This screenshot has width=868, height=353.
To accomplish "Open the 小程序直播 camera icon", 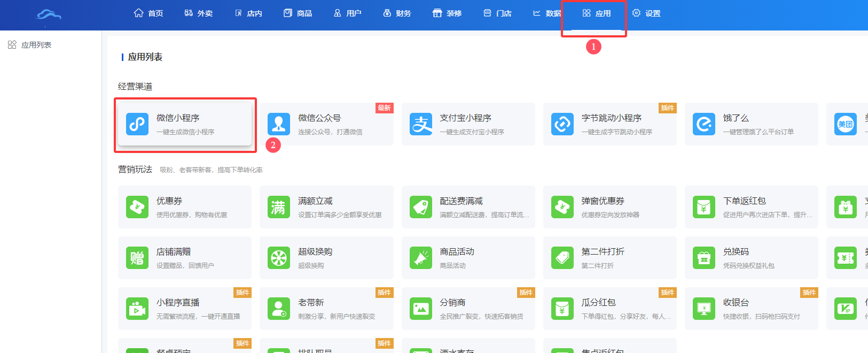I will pos(137,309).
